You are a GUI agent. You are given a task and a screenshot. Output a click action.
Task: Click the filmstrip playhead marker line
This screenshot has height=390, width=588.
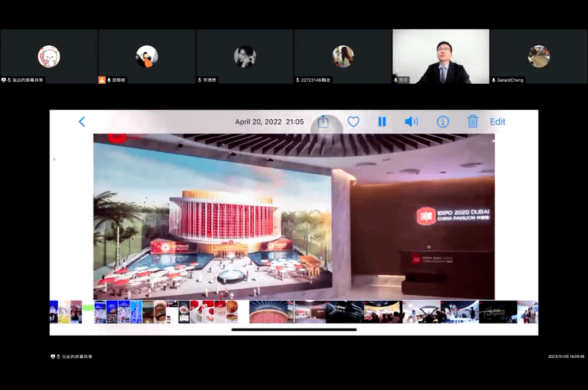pos(294,312)
